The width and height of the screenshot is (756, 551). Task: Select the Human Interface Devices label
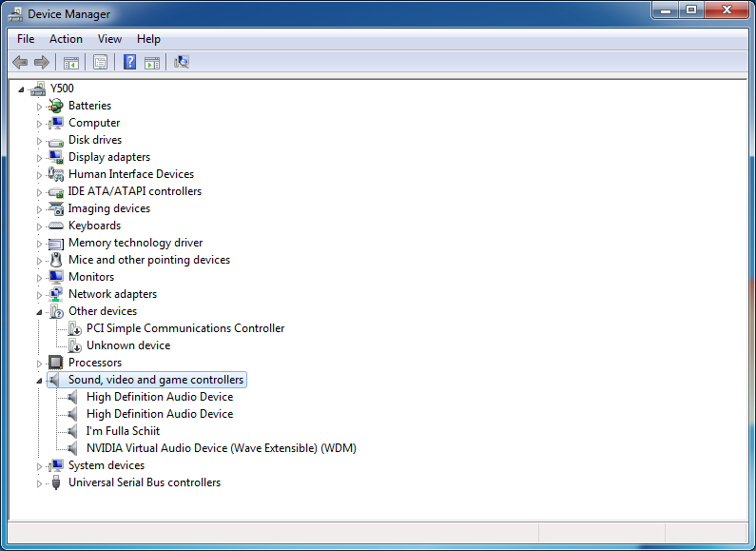[131, 174]
